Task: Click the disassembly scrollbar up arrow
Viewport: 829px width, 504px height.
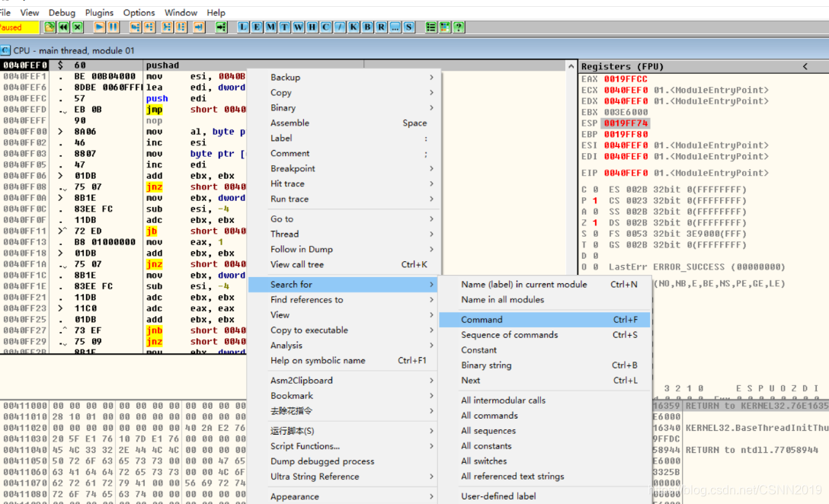Action: point(571,66)
